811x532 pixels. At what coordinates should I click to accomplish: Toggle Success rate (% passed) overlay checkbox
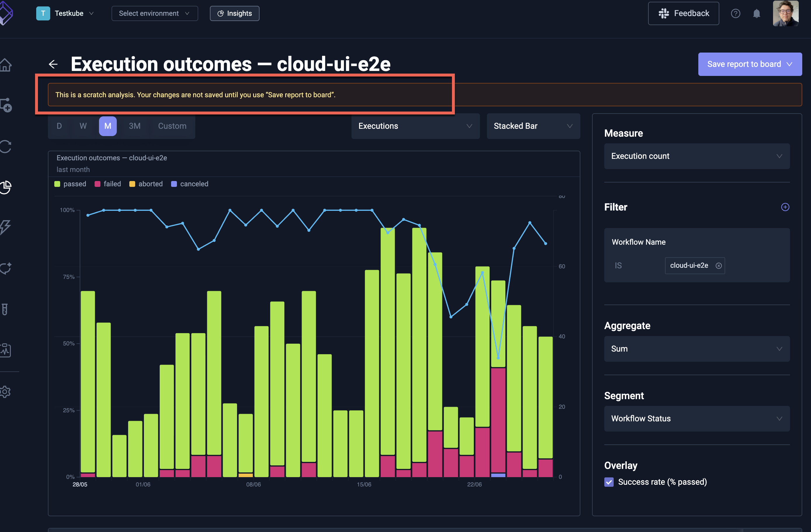coord(609,482)
